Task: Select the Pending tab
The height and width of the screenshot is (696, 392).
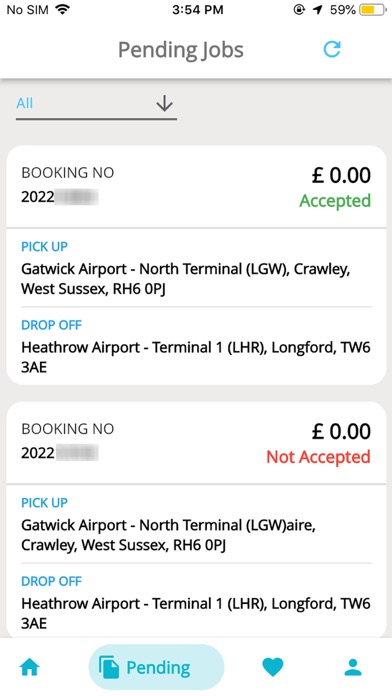Action: (157, 667)
